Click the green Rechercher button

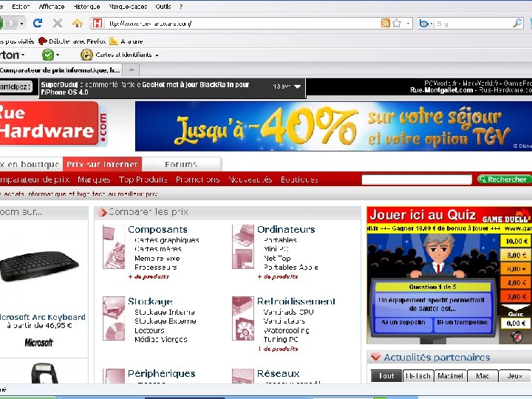pos(504,179)
